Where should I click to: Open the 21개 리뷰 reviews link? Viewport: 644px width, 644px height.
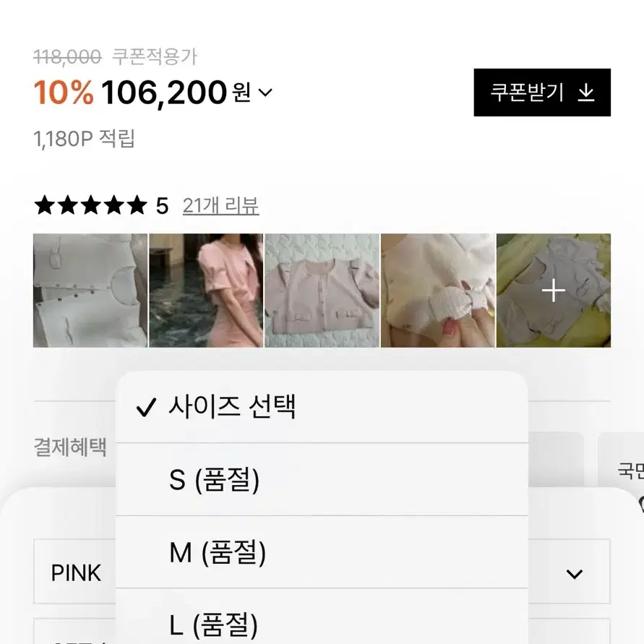tap(220, 206)
